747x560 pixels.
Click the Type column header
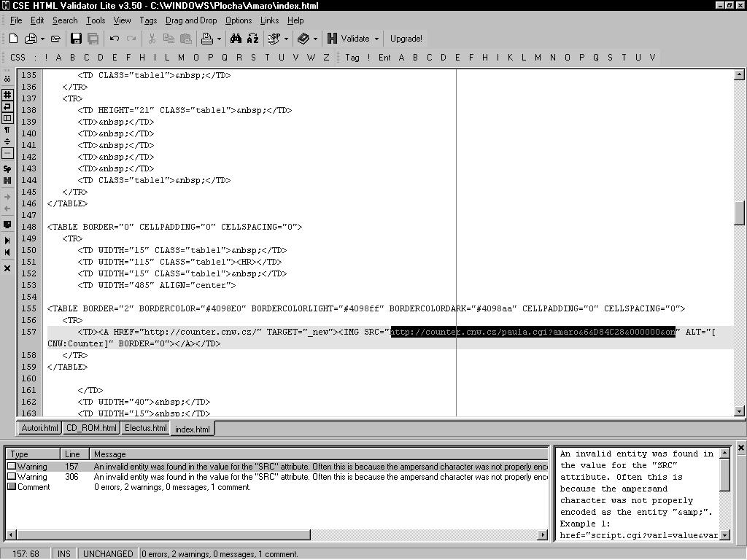coord(32,454)
